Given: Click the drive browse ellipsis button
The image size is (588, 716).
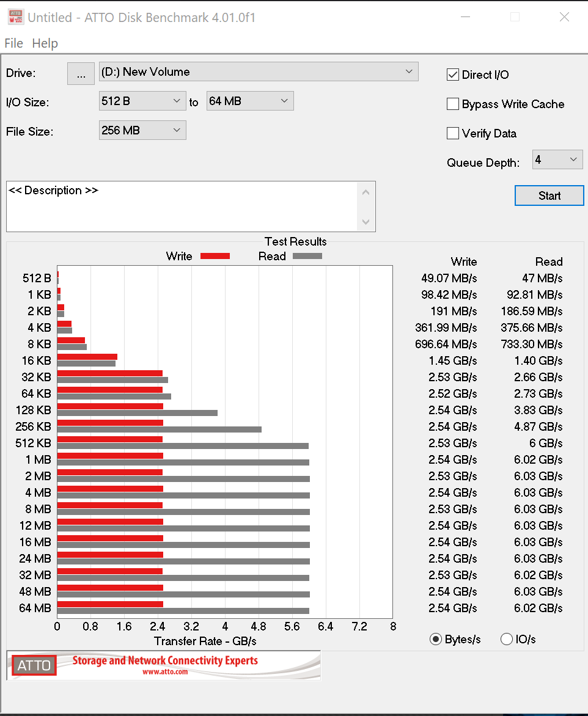Looking at the screenshot, I should click(81, 73).
